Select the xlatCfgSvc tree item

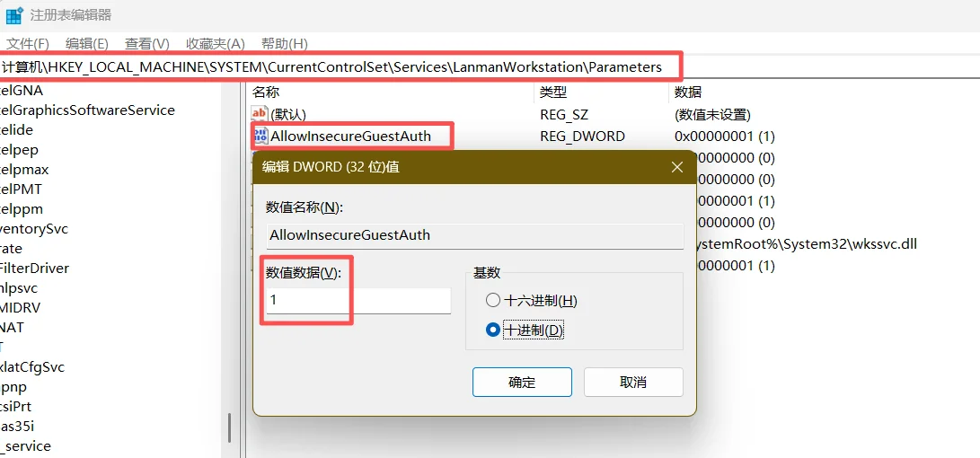click(x=32, y=366)
